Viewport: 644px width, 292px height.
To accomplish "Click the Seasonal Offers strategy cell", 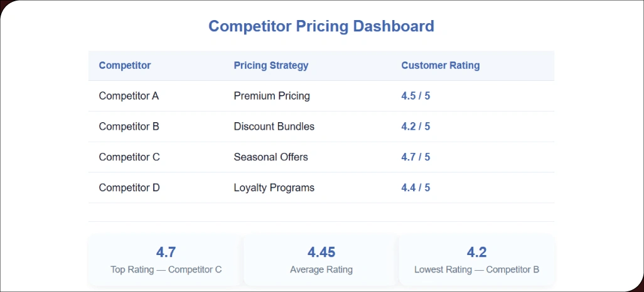I will point(271,157).
